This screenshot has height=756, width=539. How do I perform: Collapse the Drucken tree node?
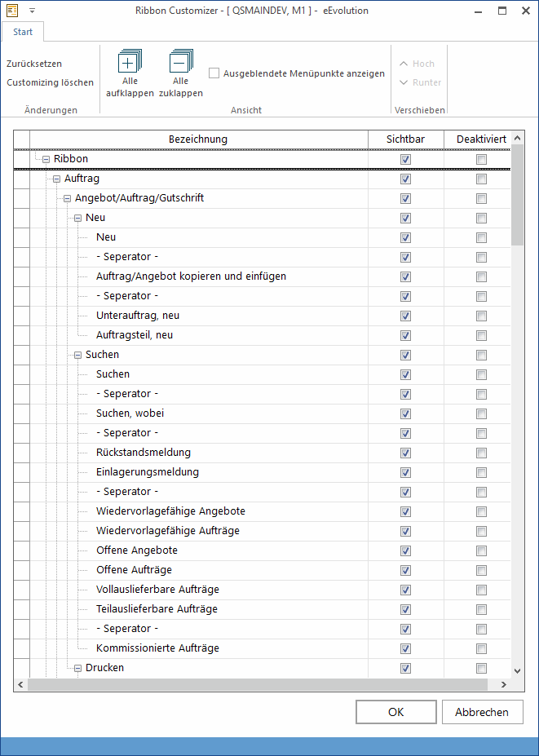78,668
